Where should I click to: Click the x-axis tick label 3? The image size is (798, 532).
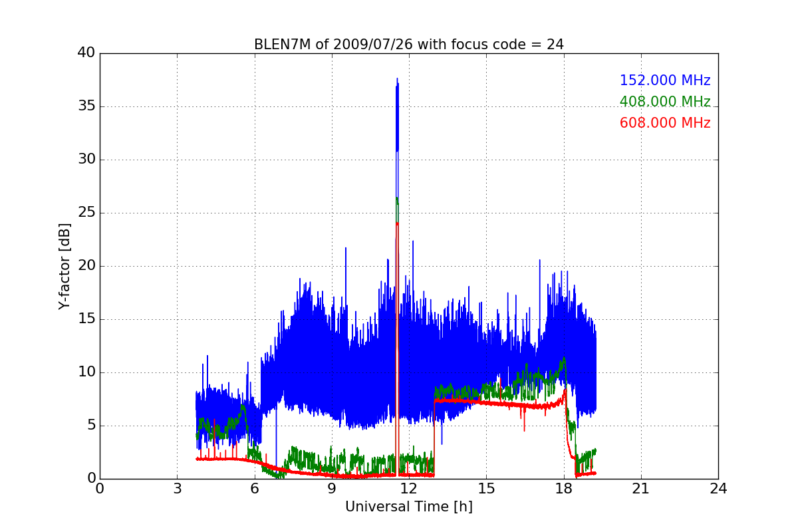pyautogui.click(x=177, y=489)
